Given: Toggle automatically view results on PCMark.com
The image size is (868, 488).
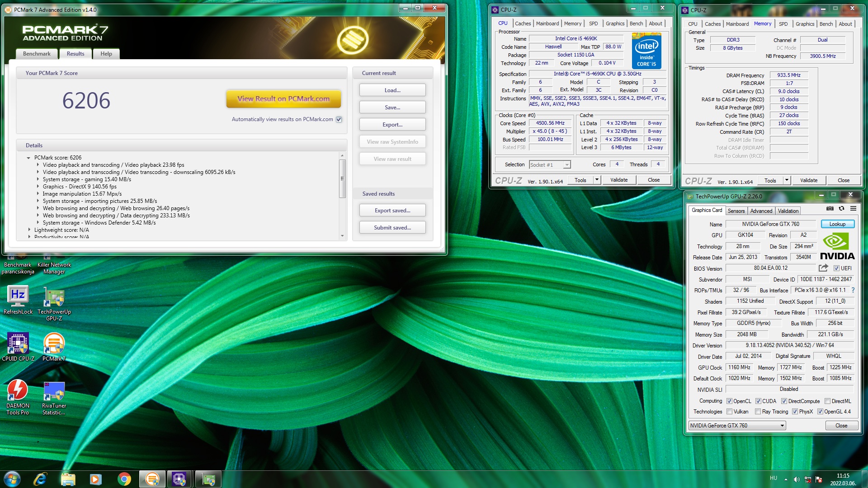Looking at the screenshot, I should click(x=339, y=120).
